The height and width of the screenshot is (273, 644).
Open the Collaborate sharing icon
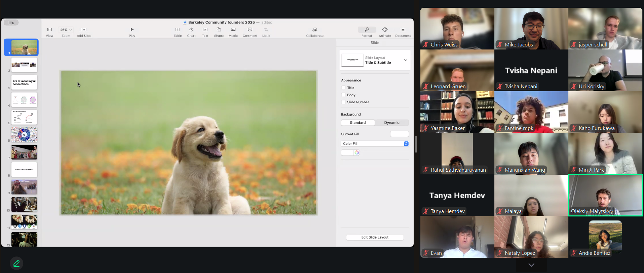click(x=315, y=30)
